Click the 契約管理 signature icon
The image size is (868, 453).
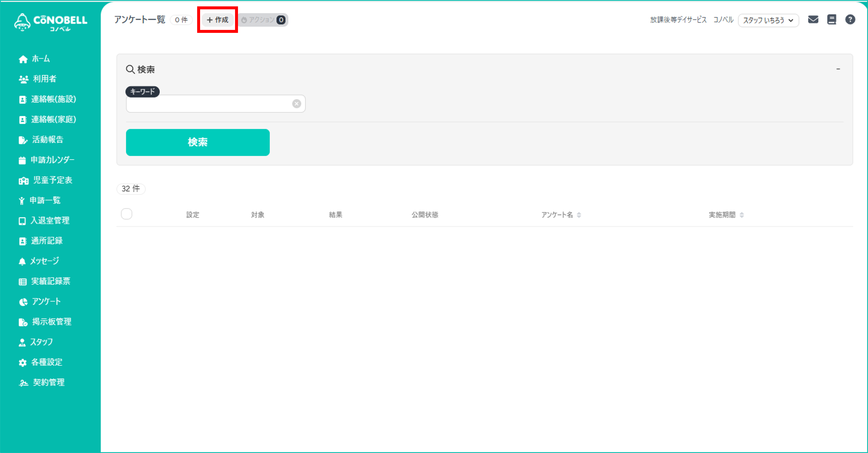point(23,383)
